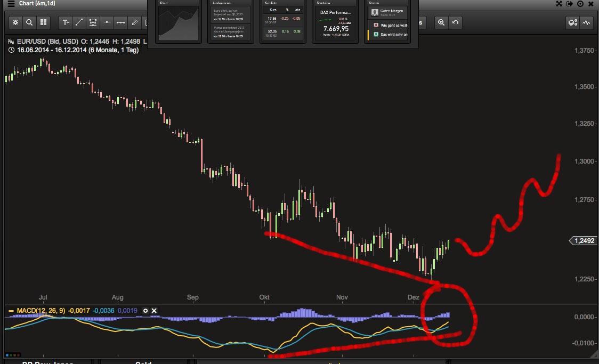
Task: Click the 7.669,95 DAX value
Action: 336,29
